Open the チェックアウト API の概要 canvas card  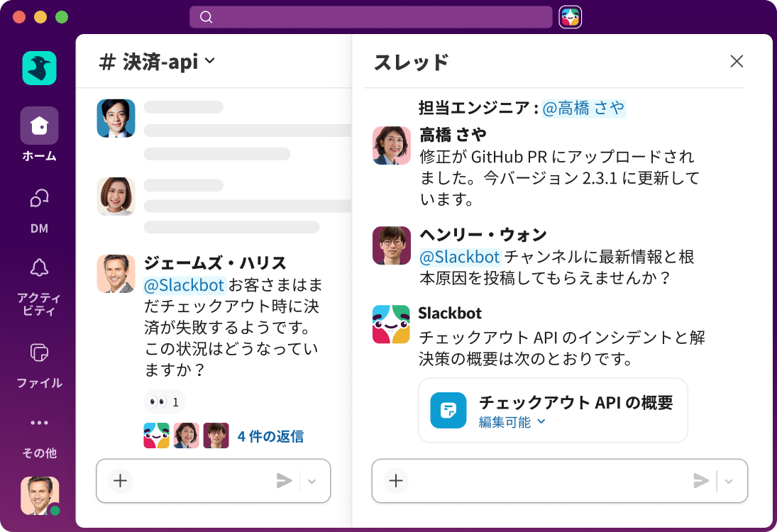[x=553, y=411]
